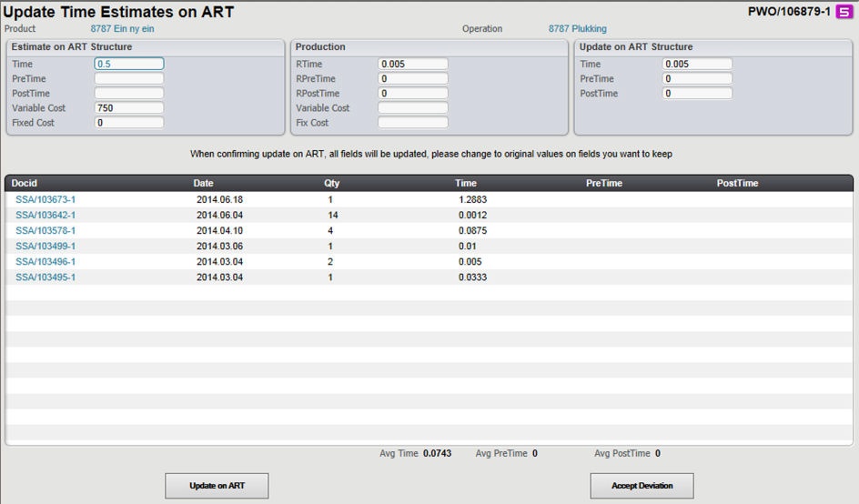Click the Variable Cost field containing 750

click(x=129, y=107)
